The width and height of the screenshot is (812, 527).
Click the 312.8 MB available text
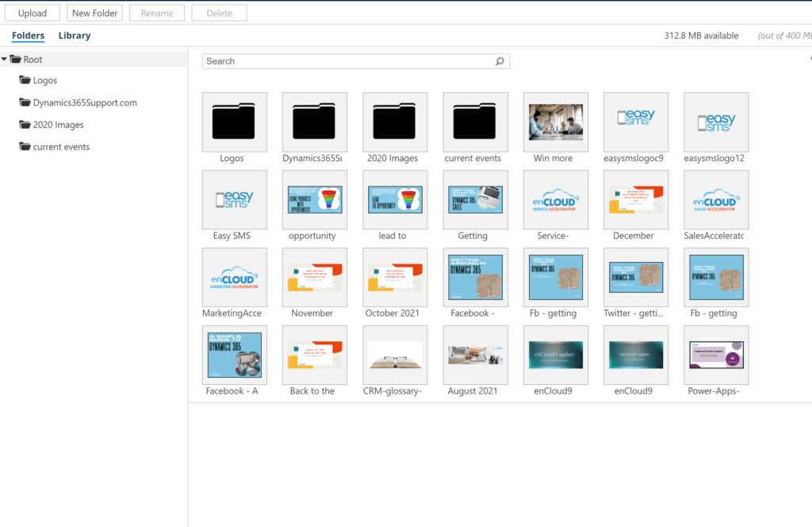click(701, 36)
